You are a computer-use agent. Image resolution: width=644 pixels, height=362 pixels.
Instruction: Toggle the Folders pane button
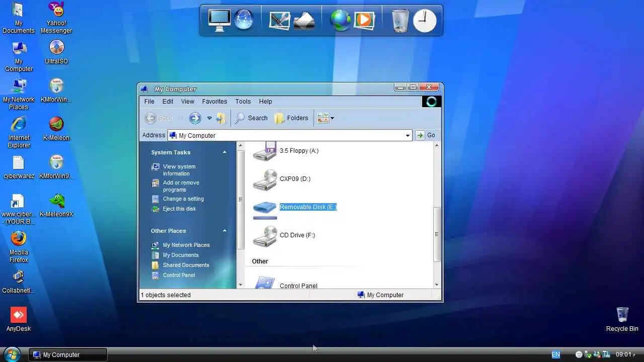click(x=291, y=118)
